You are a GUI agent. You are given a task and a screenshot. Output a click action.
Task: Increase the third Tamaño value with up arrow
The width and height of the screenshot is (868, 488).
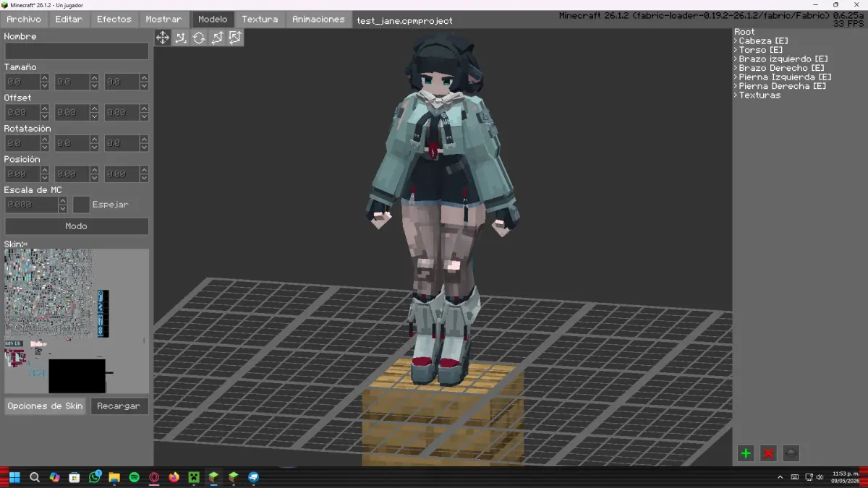[x=144, y=78]
